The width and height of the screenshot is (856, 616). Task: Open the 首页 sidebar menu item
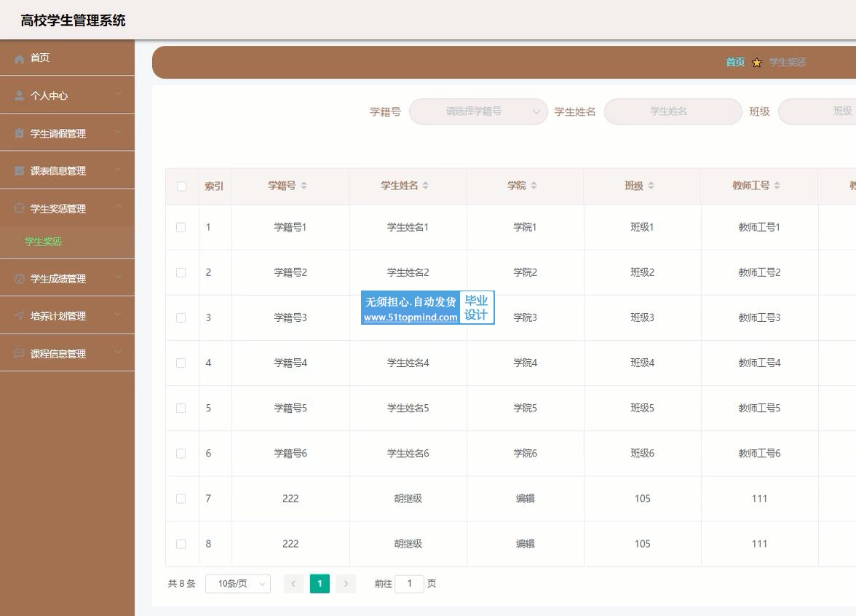tap(67, 58)
